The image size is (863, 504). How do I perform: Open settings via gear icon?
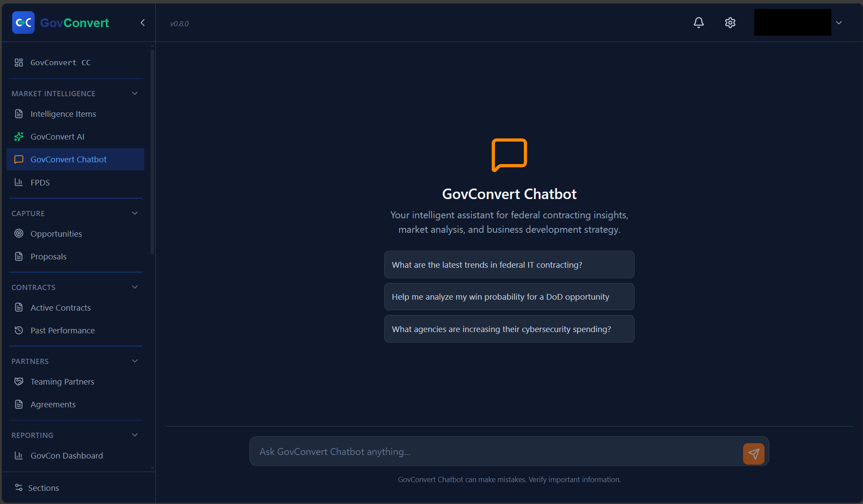pyautogui.click(x=730, y=23)
